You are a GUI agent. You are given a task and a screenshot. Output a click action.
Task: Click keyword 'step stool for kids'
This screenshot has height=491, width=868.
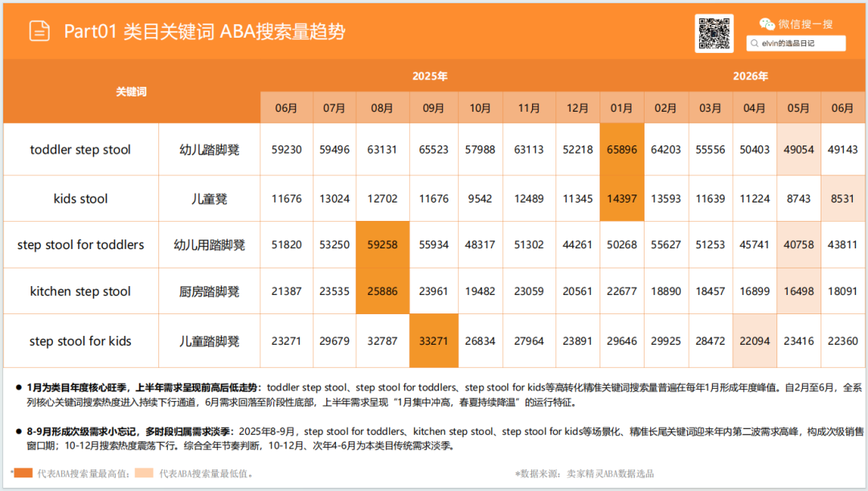click(80, 341)
